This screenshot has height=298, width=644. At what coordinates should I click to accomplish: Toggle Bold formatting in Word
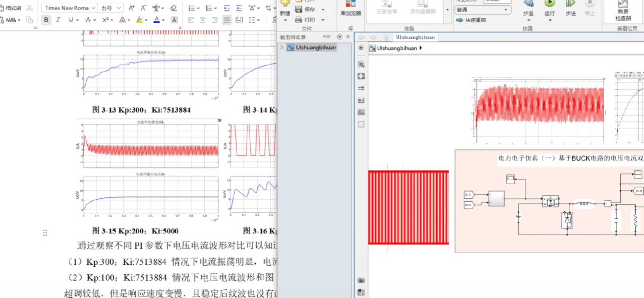46,20
